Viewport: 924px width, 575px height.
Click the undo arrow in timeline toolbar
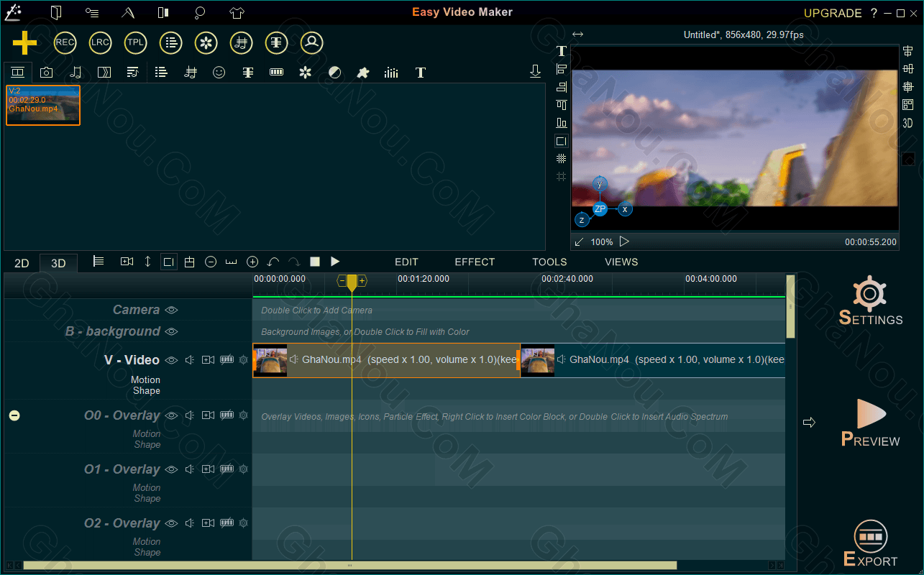[273, 262]
